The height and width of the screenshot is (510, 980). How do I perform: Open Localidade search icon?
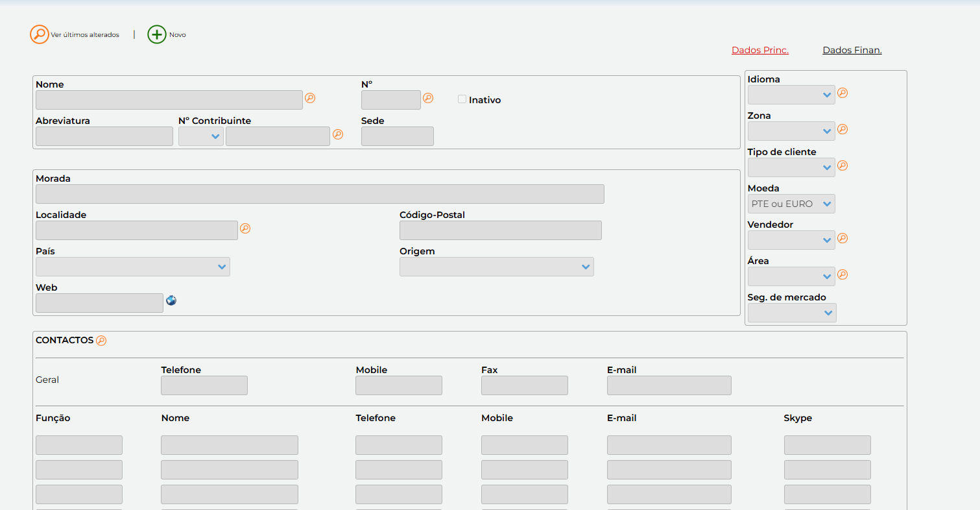pos(245,228)
